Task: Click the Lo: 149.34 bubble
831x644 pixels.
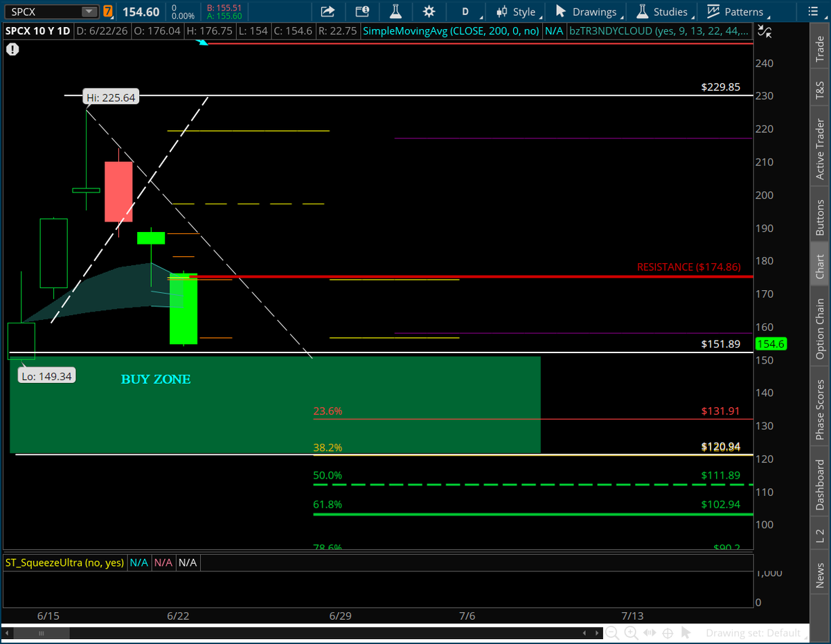Action: point(47,376)
